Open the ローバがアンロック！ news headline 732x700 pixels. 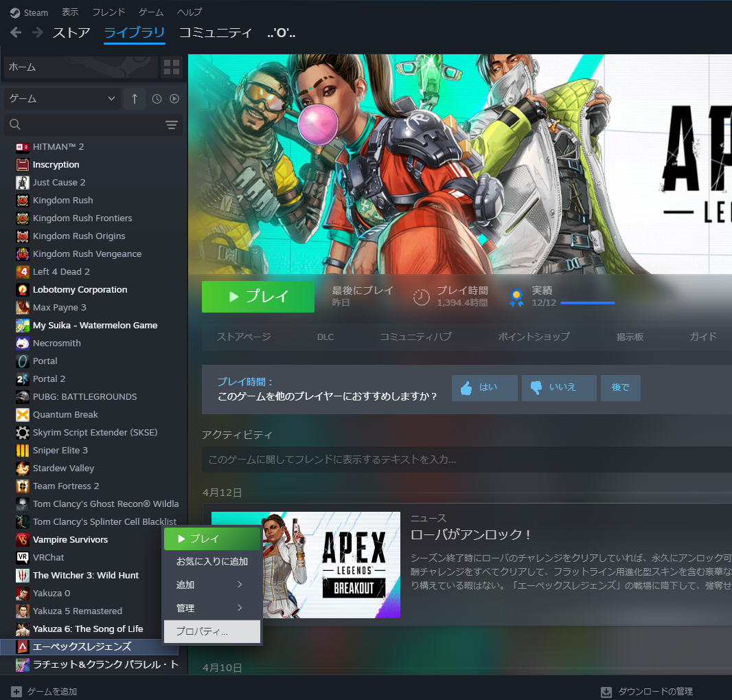pos(470,534)
